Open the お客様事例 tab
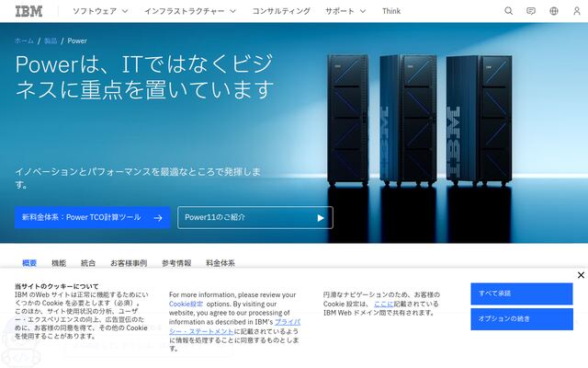Screen dimensions: 588x368 129,263
